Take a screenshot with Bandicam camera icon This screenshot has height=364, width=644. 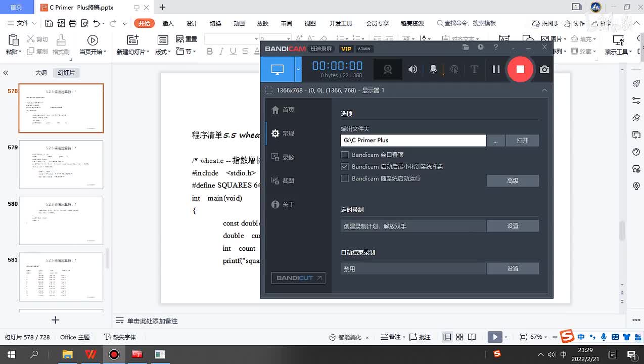point(544,69)
